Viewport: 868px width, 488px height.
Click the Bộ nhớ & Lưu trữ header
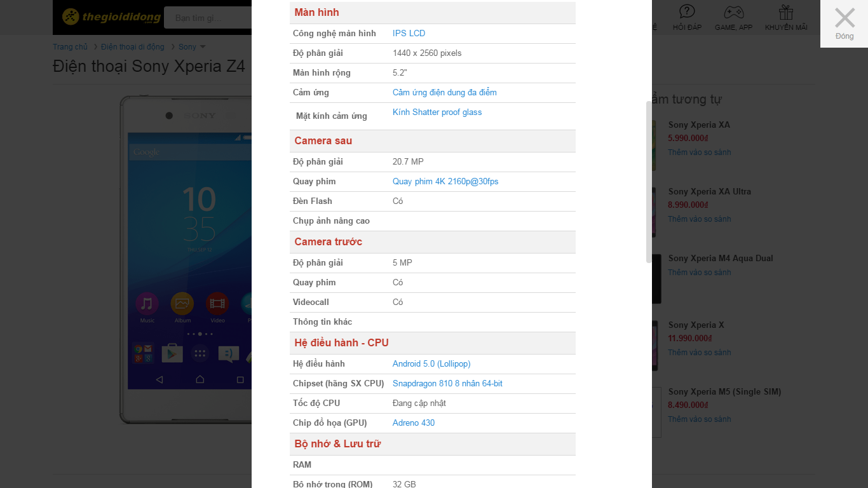coord(433,444)
